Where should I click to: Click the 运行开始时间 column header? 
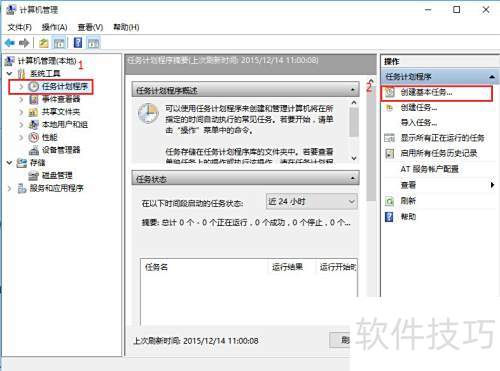point(336,267)
